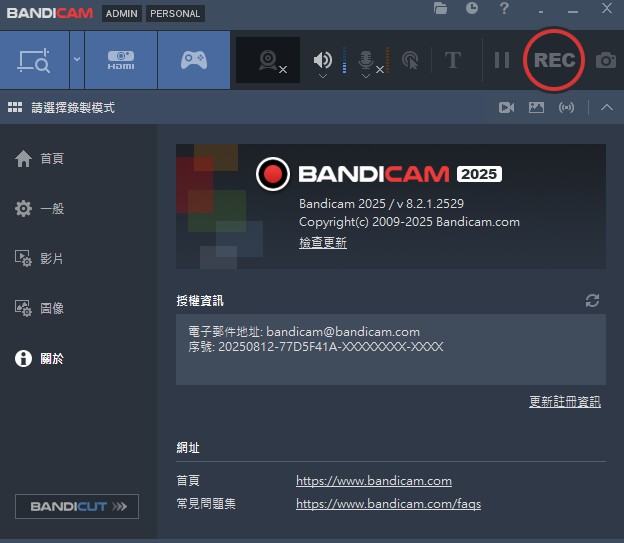Click small dash tray button in title bar
This screenshot has height=543, width=624.
(x=540, y=12)
